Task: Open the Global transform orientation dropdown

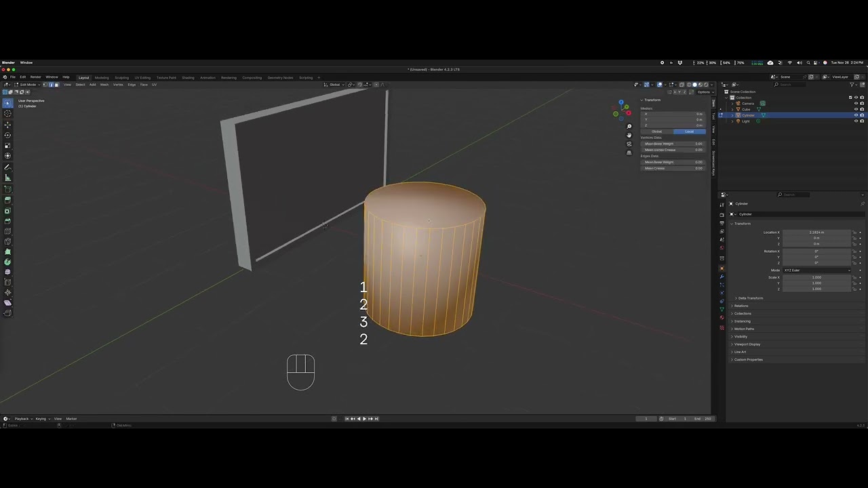Action: (x=334, y=85)
